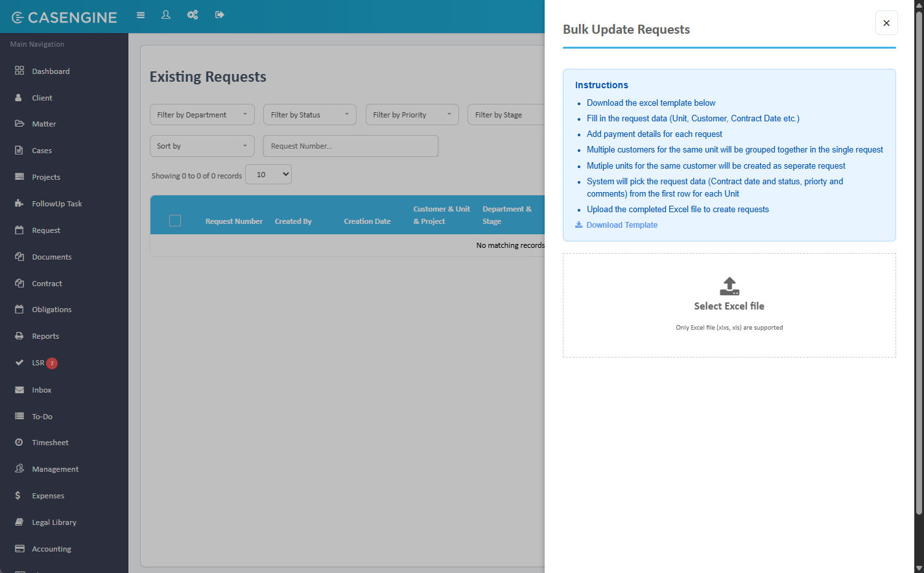Viewport: 924px width, 573px height.
Task: Click the Department & Stage column header
Action: (x=507, y=215)
